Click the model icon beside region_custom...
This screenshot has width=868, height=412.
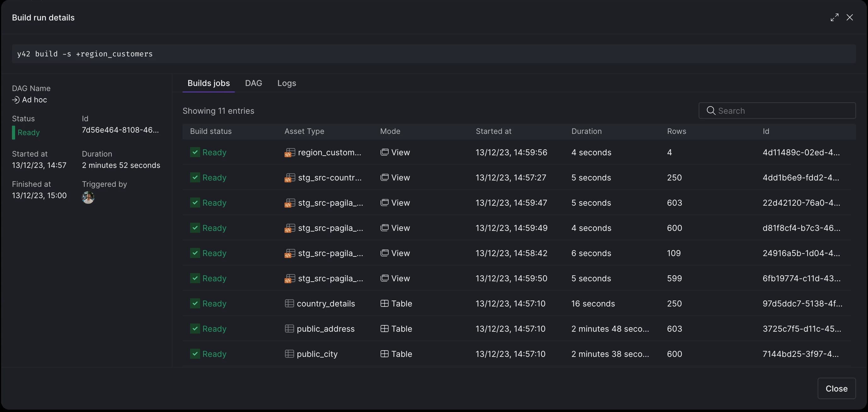click(290, 153)
